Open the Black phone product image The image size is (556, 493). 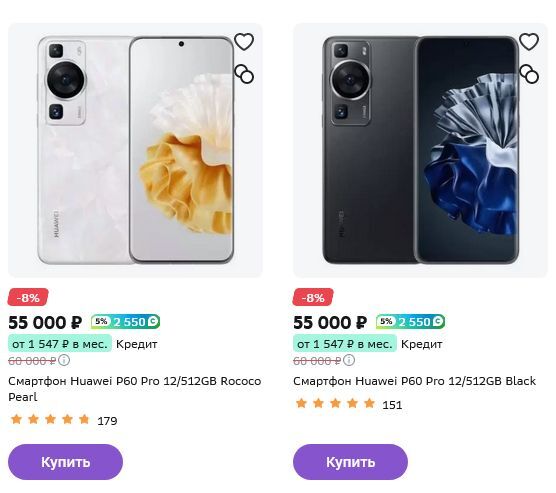420,150
